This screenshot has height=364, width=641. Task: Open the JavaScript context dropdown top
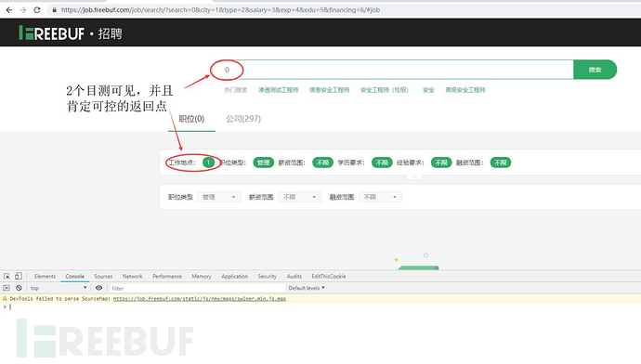[59, 288]
